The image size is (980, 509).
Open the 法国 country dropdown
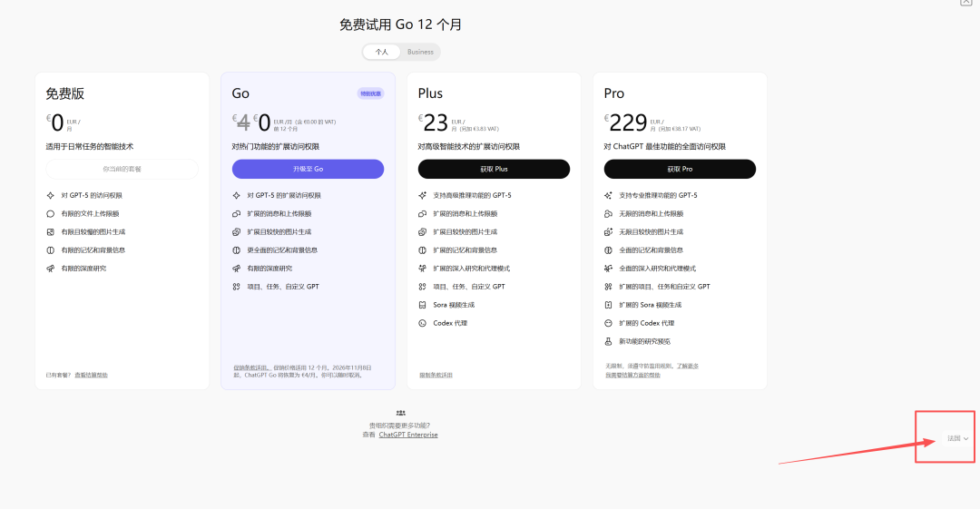[957, 438]
